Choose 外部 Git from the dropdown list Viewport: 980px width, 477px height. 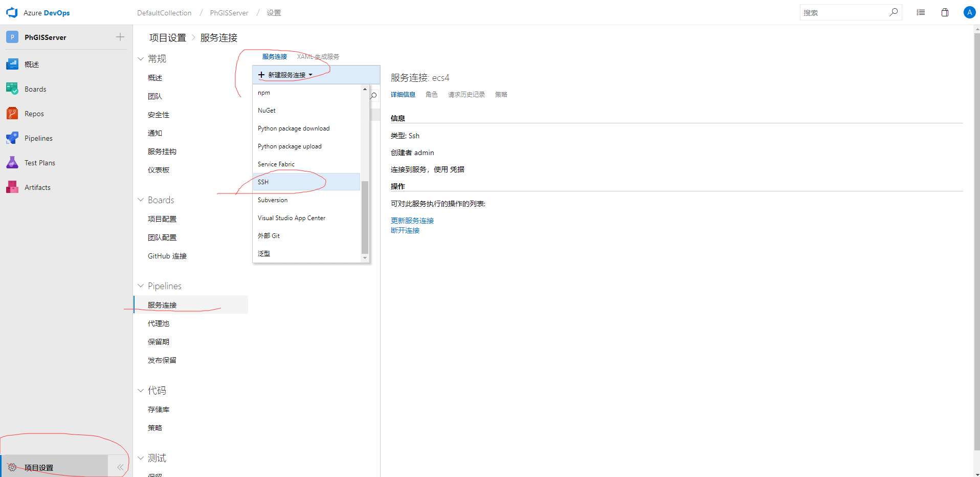pyautogui.click(x=269, y=236)
